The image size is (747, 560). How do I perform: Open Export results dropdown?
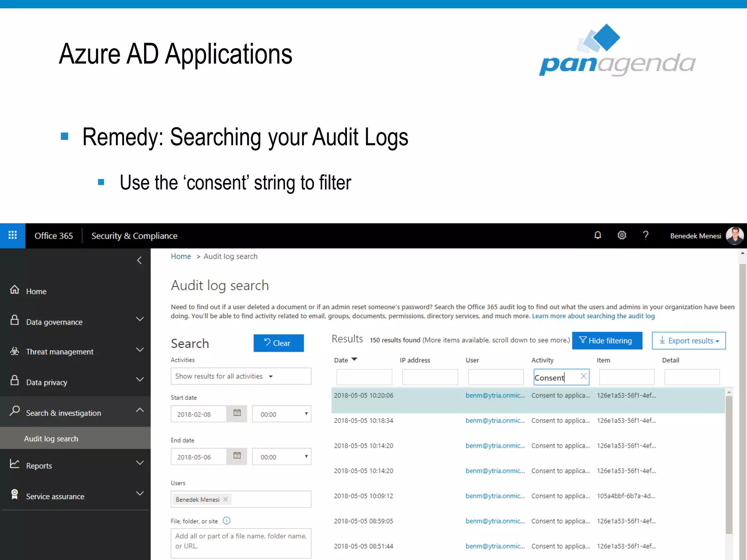(689, 341)
